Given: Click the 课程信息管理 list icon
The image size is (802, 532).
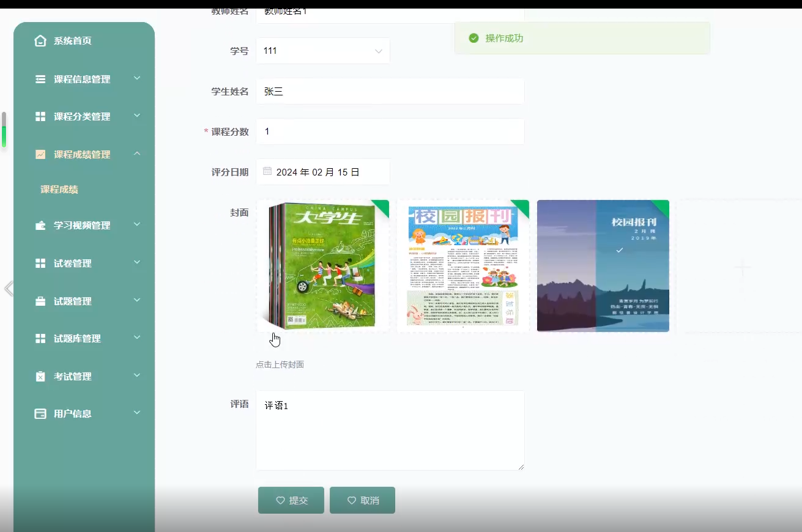Looking at the screenshot, I should [x=40, y=79].
